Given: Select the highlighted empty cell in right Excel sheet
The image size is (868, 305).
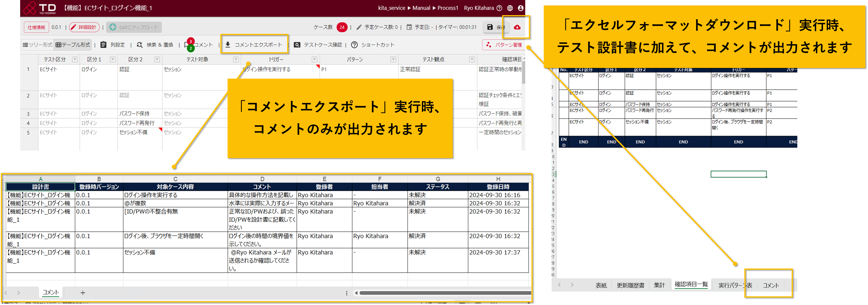Looking at the screenshot, I should (x=739, y=174).
